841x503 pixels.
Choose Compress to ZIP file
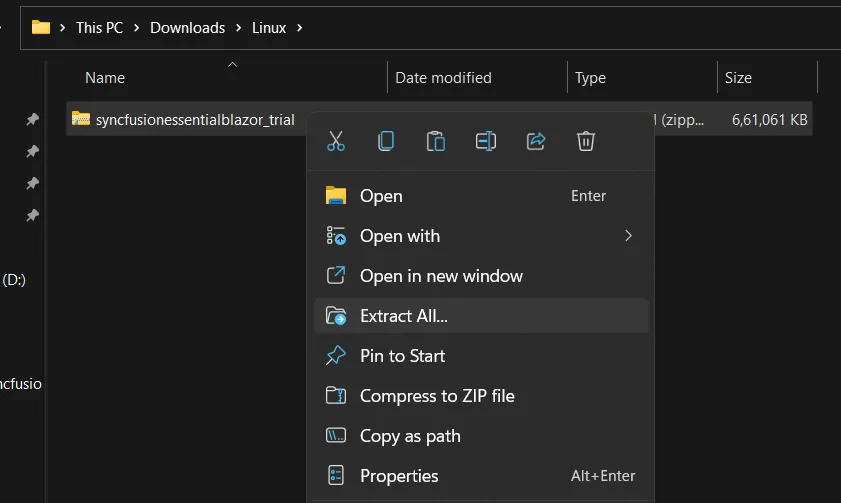click(x=481, y=396)
